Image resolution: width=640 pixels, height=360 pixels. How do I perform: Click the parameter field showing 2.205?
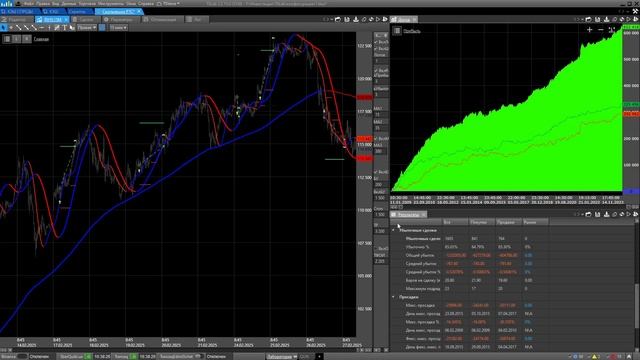(x=380, y=261)
